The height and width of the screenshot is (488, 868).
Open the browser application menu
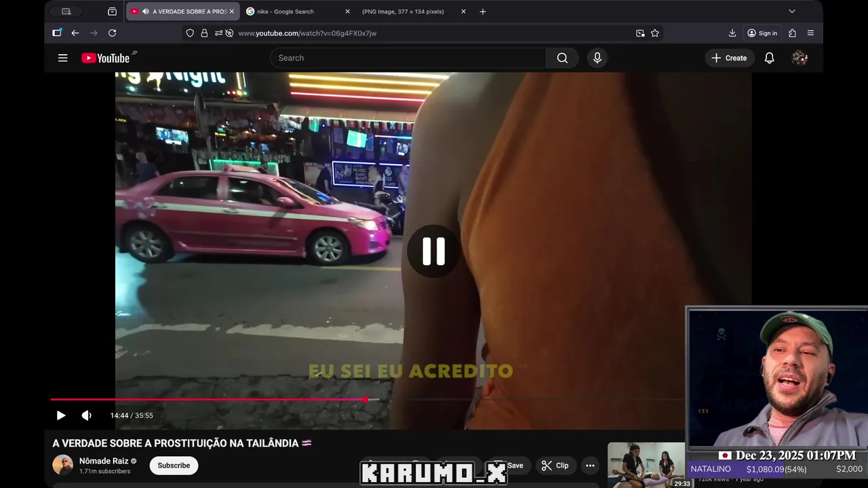tap(810, 33)
